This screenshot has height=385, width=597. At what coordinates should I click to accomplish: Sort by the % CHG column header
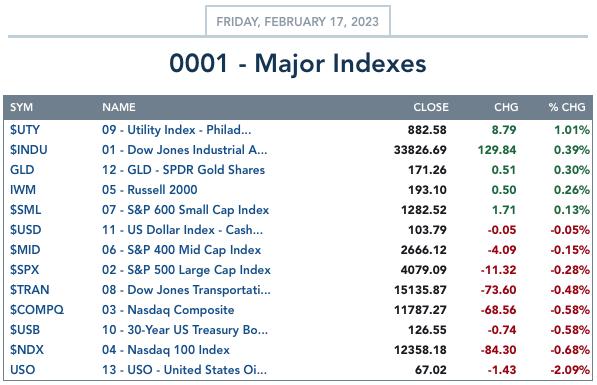567,107
